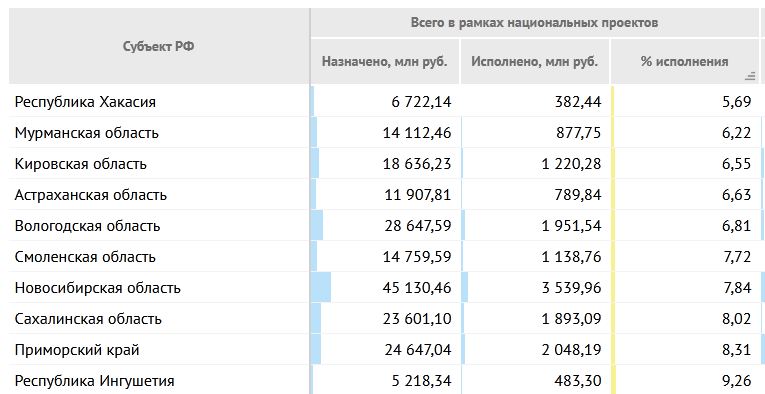Click the 5,69 execution percent cell
The width and height of the screenshot is (765, 394).
[737, 102]
